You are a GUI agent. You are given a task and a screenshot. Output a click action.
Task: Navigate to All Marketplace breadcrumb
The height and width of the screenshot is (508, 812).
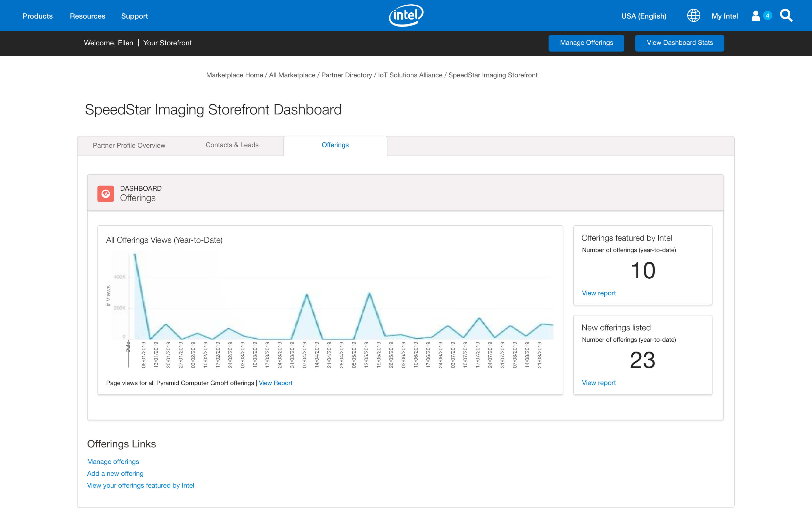point(292,75)
